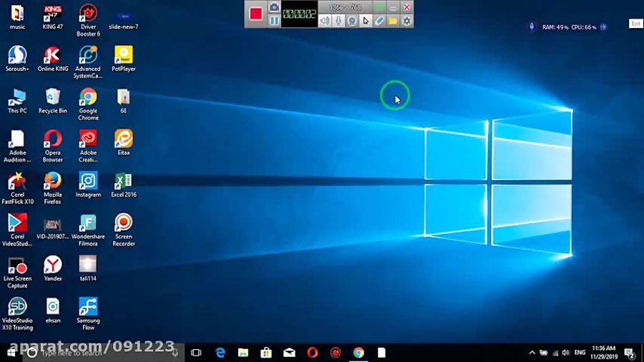Toggle webcam overlay in recorder toolbar
644x362 pixels.
(352, 21)
